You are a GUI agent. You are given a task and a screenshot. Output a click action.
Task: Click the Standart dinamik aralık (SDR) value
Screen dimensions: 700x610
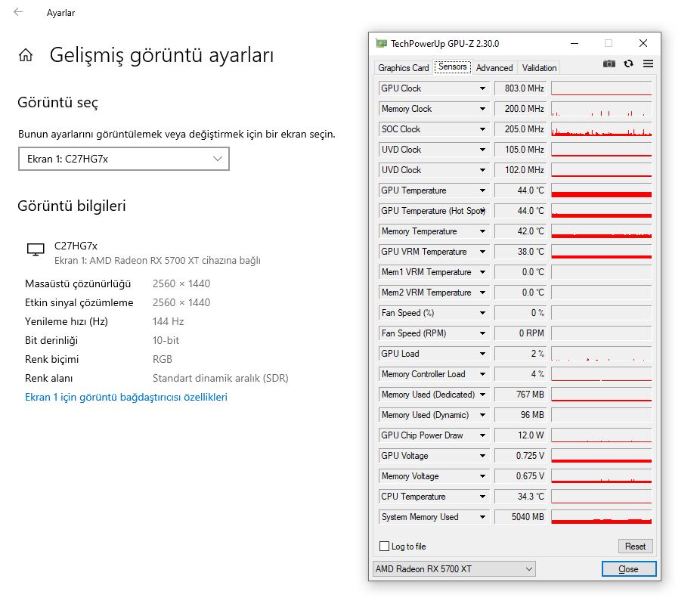point(221,378)
